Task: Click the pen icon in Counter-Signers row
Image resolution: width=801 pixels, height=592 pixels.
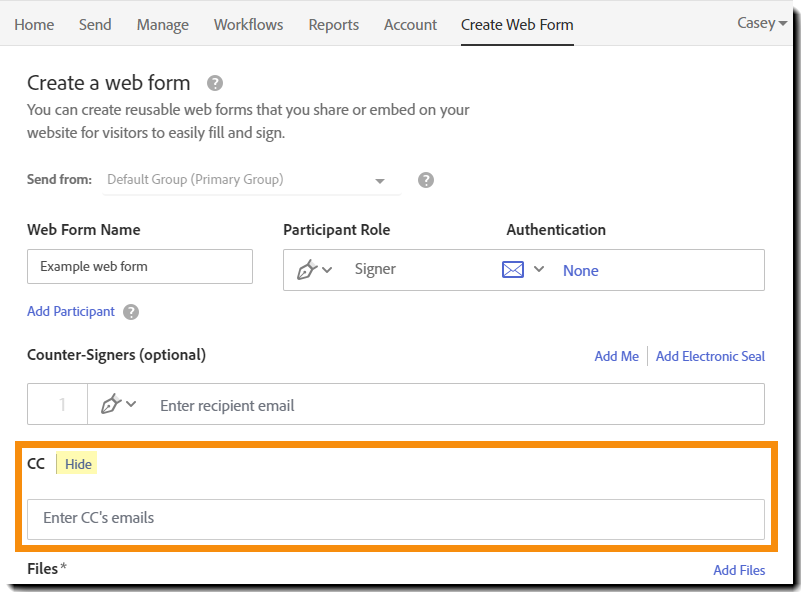Action: [111, 405]
